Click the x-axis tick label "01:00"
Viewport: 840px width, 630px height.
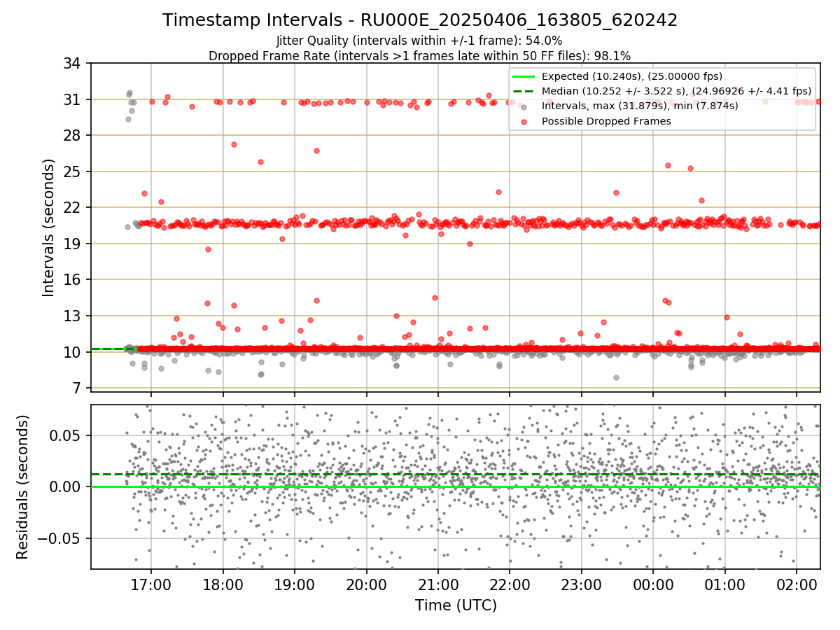724,584
